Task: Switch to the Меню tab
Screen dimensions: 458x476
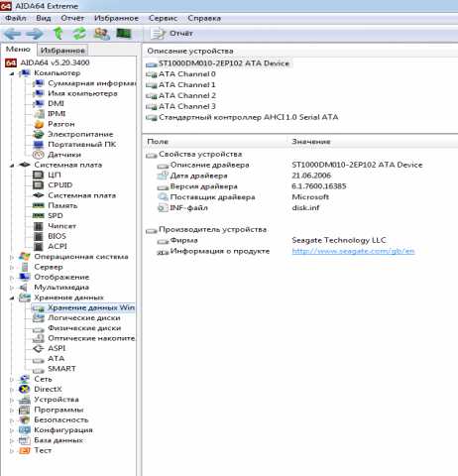Action: (x=18, y=50)
